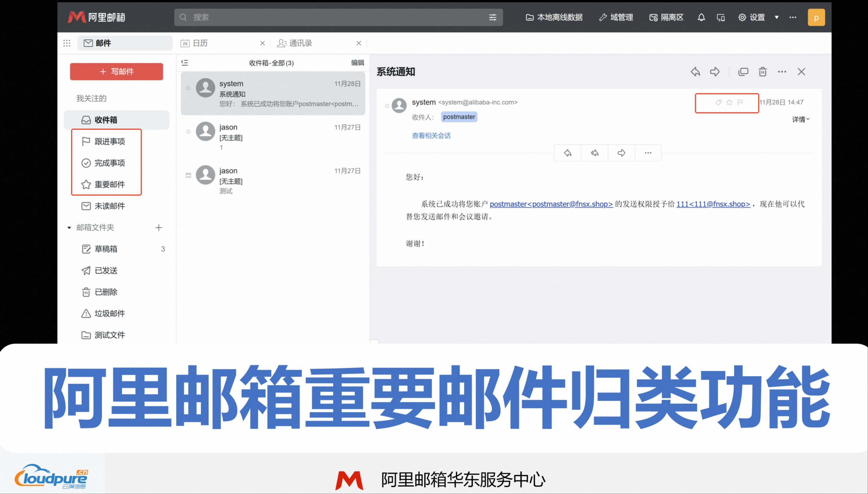Open the device/client icon in header
The width and height of the screenshot is (868, 494).
tap(721, 17)
